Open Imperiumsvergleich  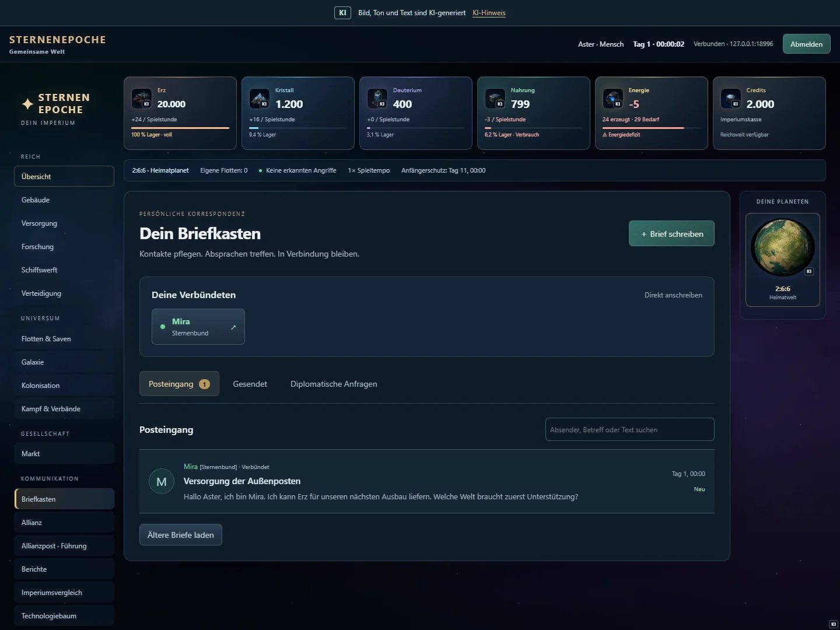point(64,593)
